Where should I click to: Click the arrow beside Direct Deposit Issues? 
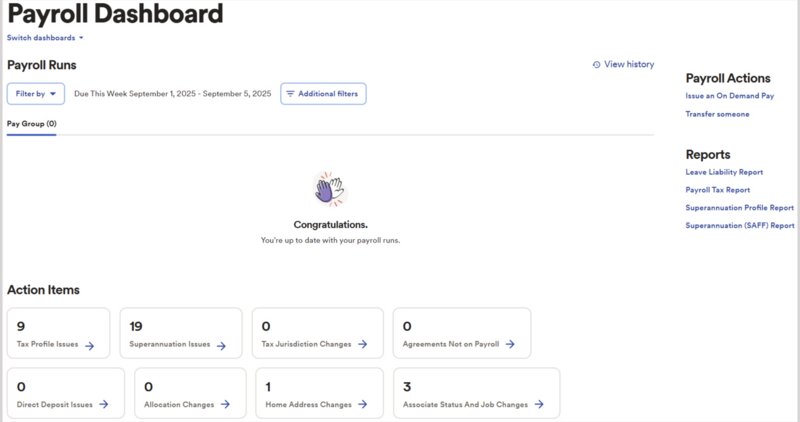coord(104,404)
